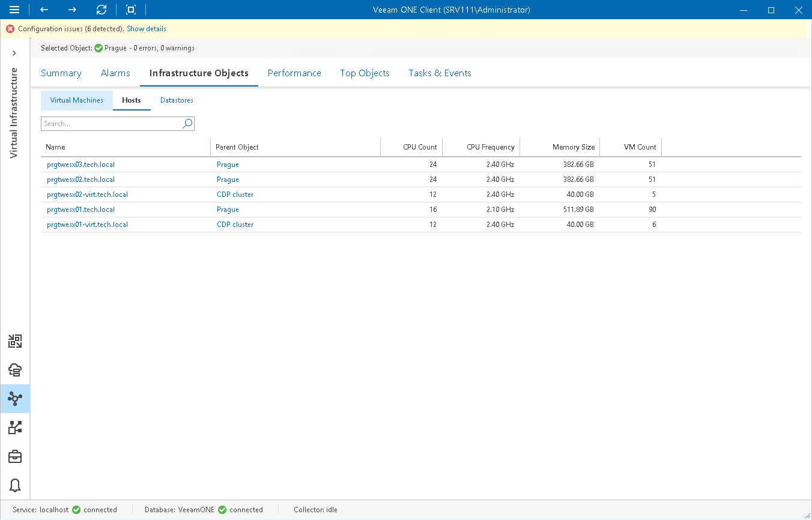Click the back navigation arrow
This screenshot has width=812, height=520.
pos(44,10)
